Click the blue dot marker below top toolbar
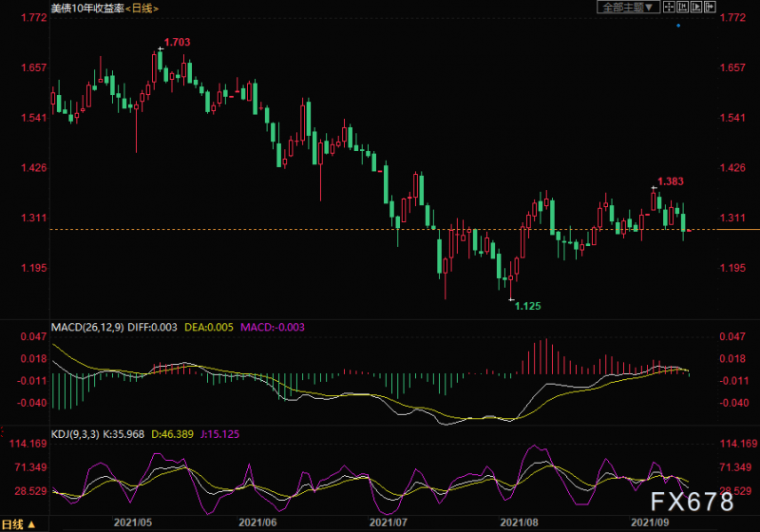This screenshot has width=760, height=532. (x=678, y=26)
